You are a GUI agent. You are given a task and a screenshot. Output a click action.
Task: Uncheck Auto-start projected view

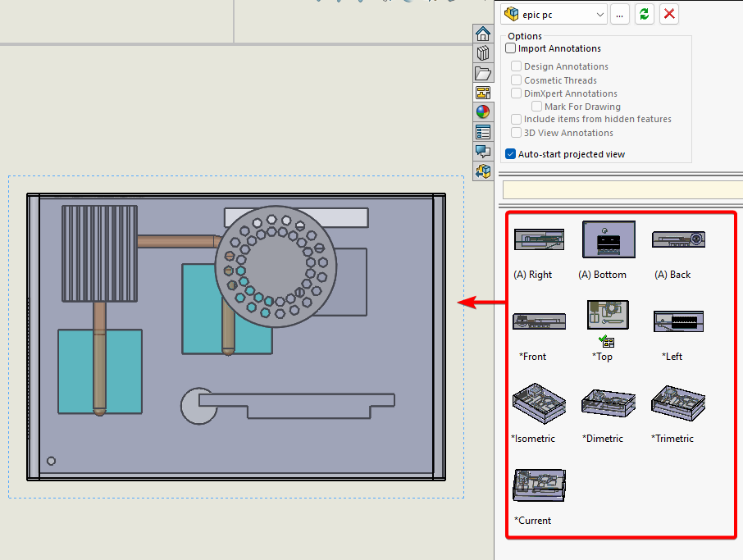click(x=510, y=154)
